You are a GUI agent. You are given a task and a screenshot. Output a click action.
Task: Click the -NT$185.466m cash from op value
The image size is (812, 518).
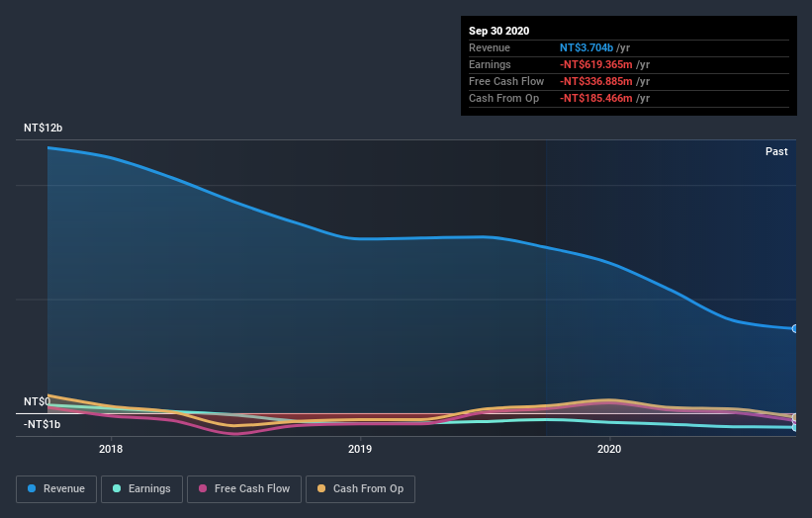tap(596, 98)
